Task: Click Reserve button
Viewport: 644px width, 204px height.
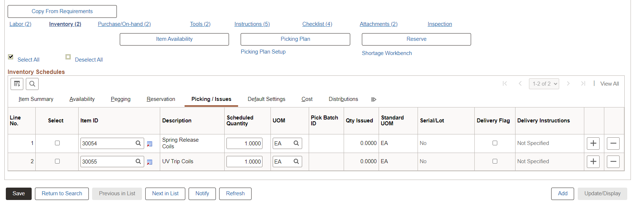Action: (416, 39)
